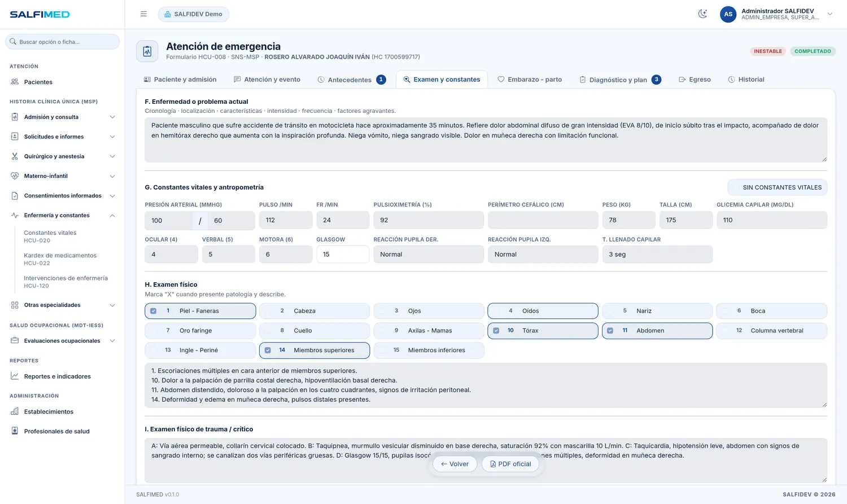Open the Administrador SALFIDEV account dropdown
Image resolution: width=847 pixels, height=504 pixels.
point(829,14)
